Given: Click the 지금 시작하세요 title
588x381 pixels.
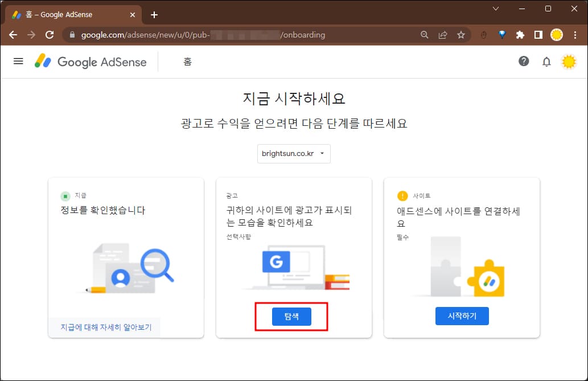Looking at the screenshot, I should (x=294, y=99).
